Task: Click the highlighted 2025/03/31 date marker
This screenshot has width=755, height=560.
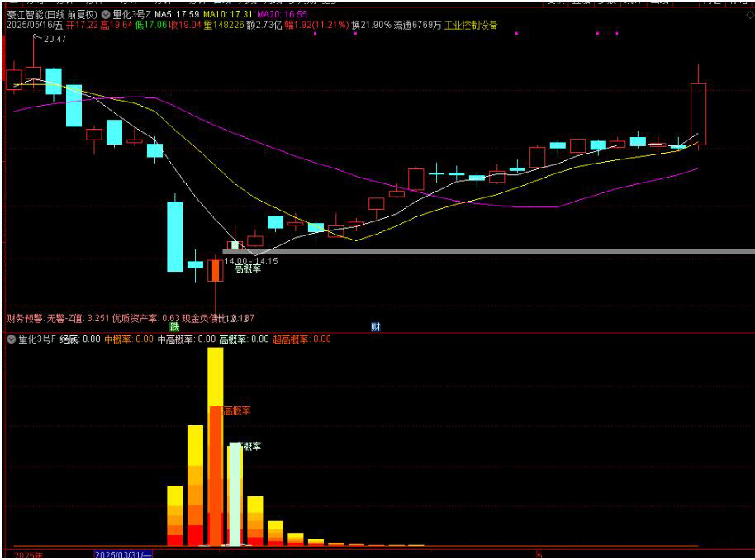Action: coord(123,555)
